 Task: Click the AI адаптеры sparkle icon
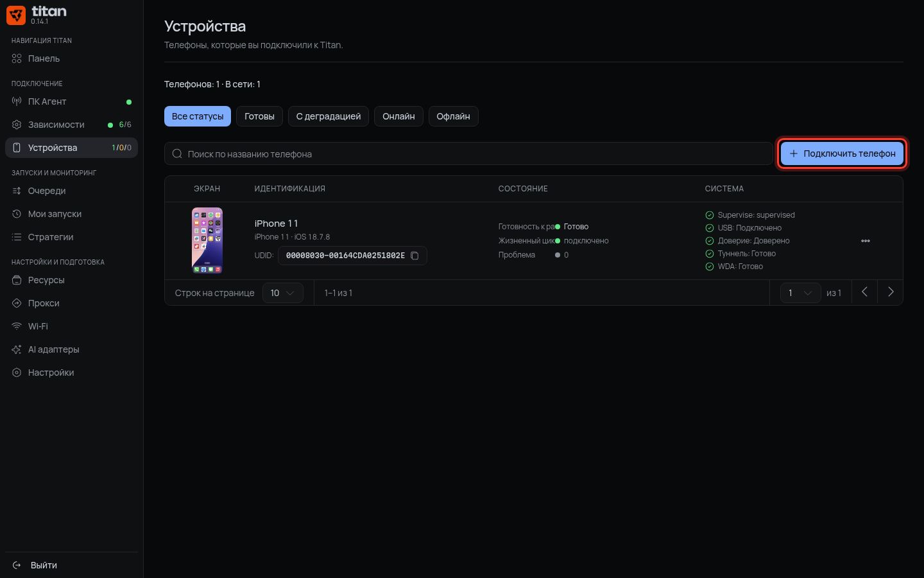pyautogui.click(x=17, y=349)
